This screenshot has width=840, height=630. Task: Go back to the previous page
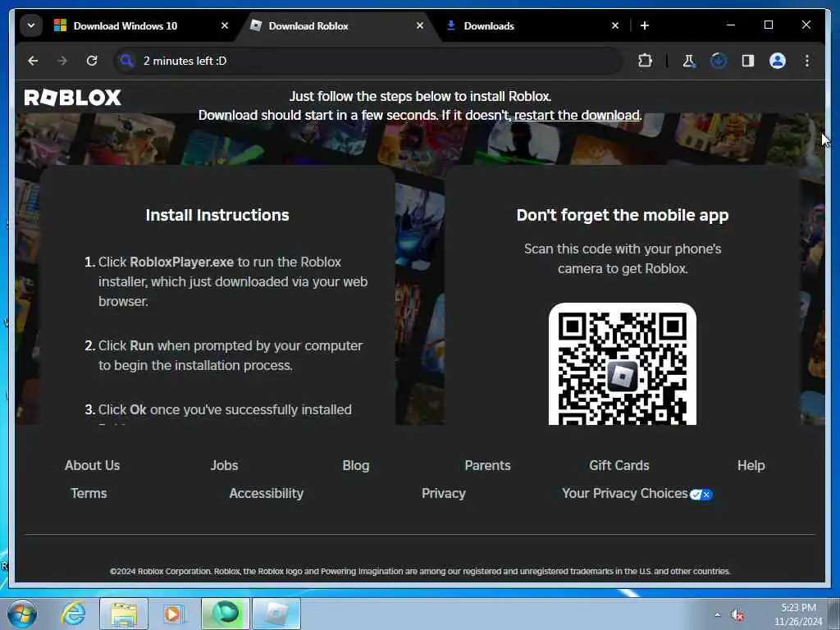tap(33, 61)
